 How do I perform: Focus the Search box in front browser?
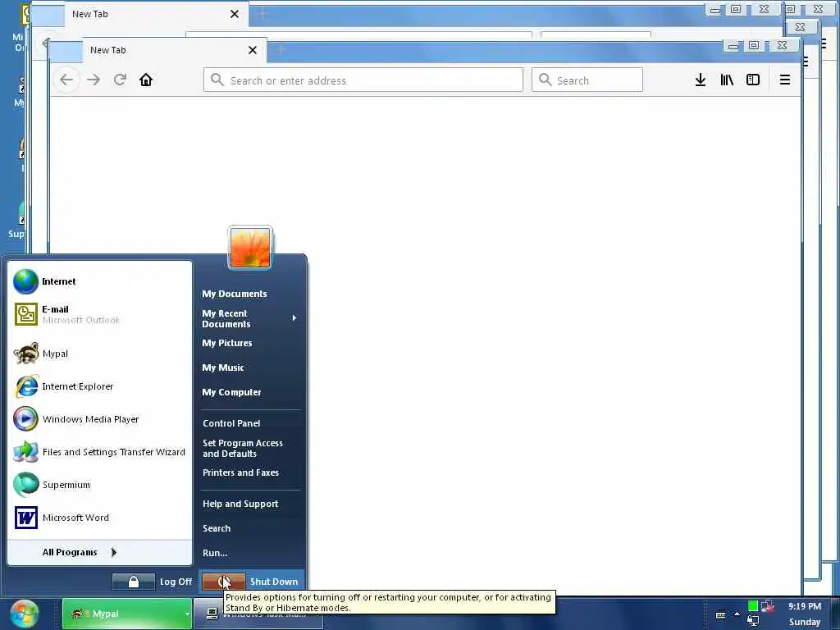[x=587, y=80]
